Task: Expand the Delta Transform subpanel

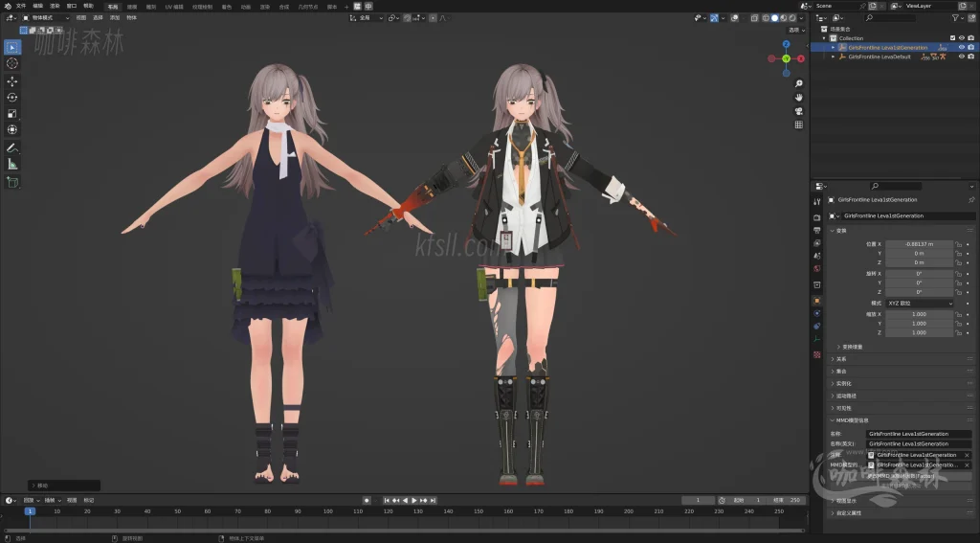Action: click(850, 348)
